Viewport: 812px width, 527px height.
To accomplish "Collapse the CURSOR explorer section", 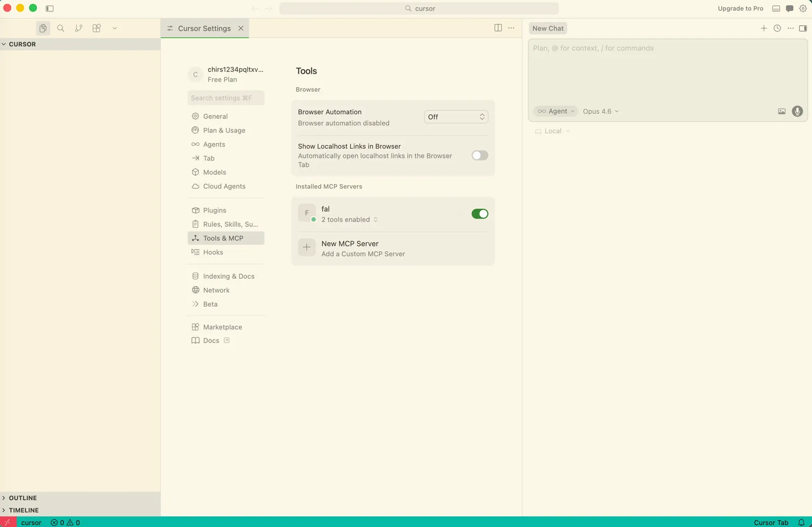I will click(80, 44).
